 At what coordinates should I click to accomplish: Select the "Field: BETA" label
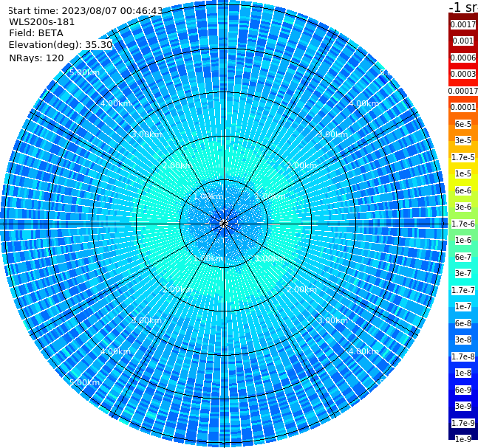pos(36,33)
